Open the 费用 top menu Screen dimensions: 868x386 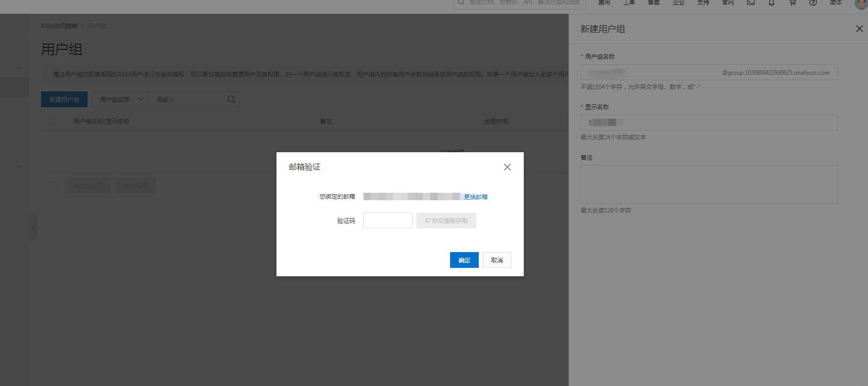point(604,2)
